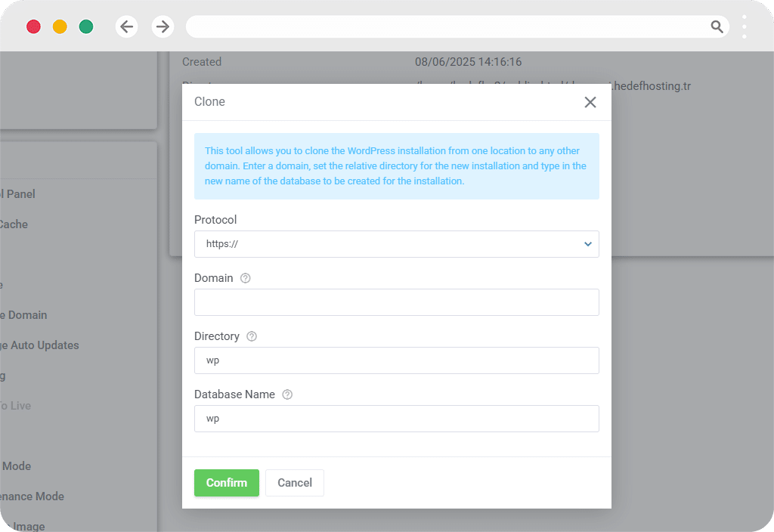Image resolution: width=774 pixels, height=532 pixels.
Task: Select Maintenance Mode item in sidebar
Action: pos(32,496)
